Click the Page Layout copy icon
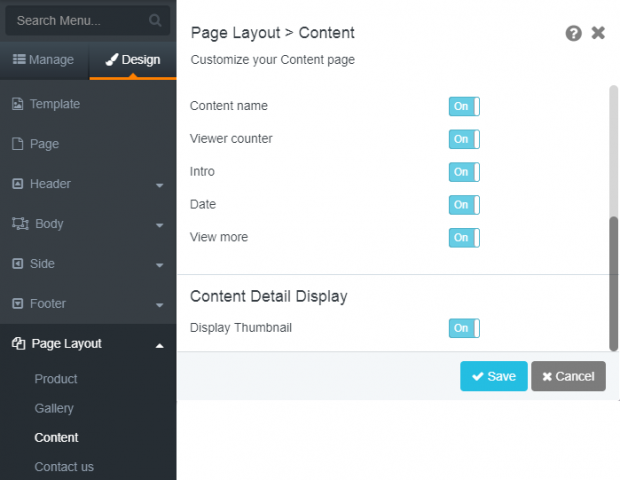Image resolution: width=620 pixels, height=480 pixels. coord(18,344)
